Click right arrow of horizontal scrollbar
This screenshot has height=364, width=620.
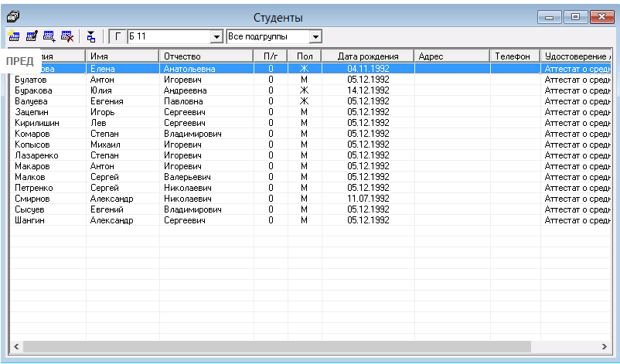[x=613, y=345]
